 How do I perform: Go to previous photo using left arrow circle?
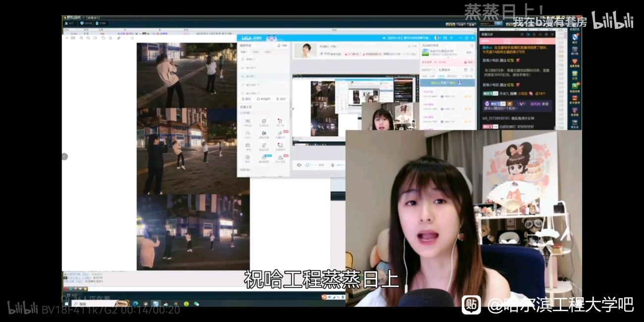click(64, 157)
